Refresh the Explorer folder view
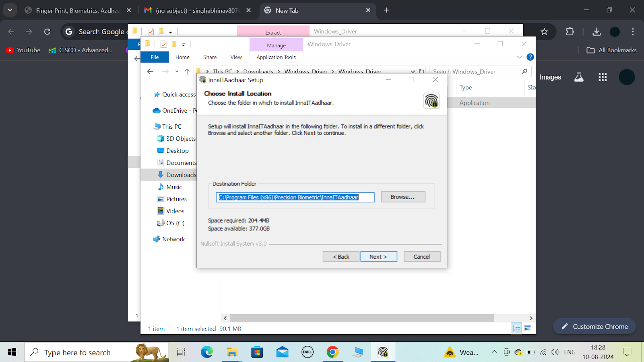The image size is (644, 362). point(421,71)
